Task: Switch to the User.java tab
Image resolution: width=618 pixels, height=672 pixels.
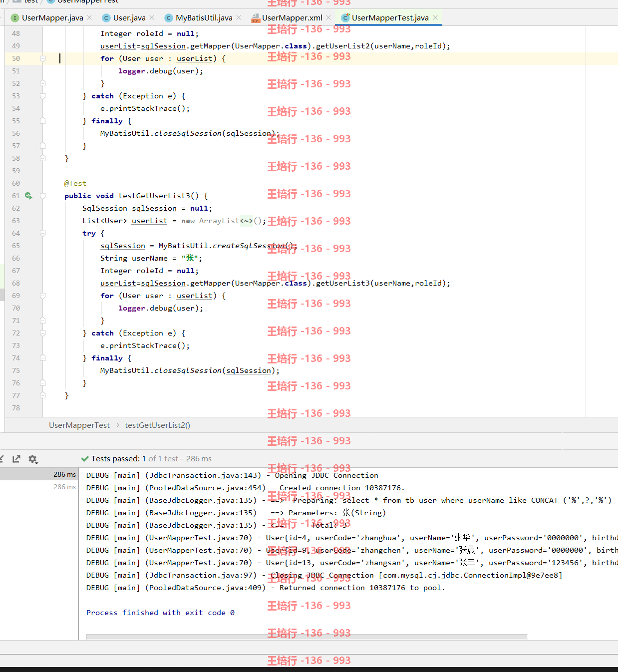Action: (x=129, y=18)
